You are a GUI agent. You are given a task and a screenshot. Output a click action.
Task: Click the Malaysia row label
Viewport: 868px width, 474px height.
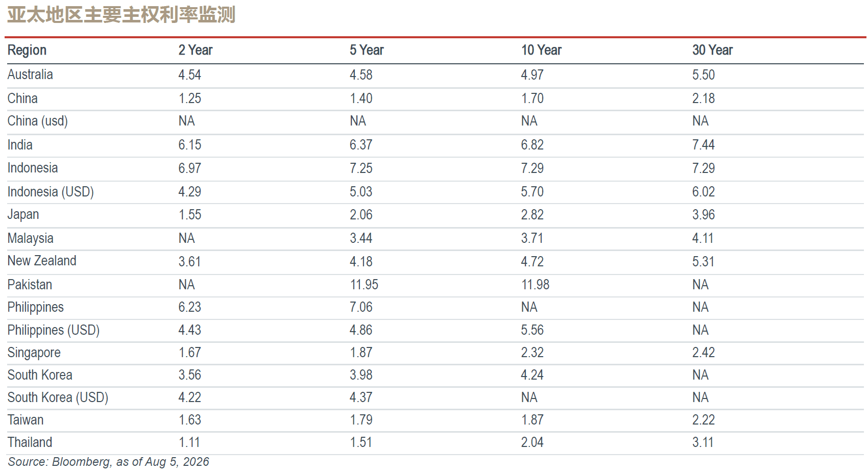30,238
